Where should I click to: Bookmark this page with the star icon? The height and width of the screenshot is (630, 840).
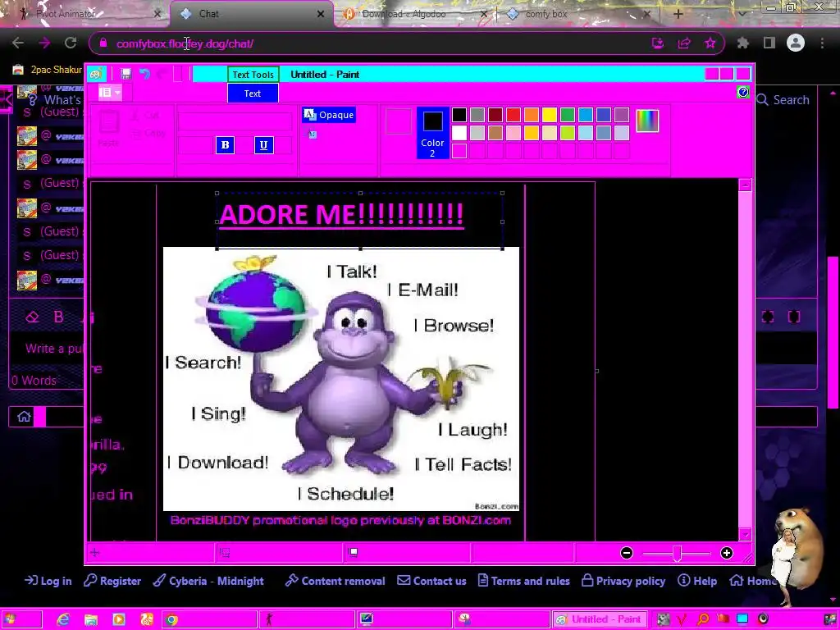(710, 43)
